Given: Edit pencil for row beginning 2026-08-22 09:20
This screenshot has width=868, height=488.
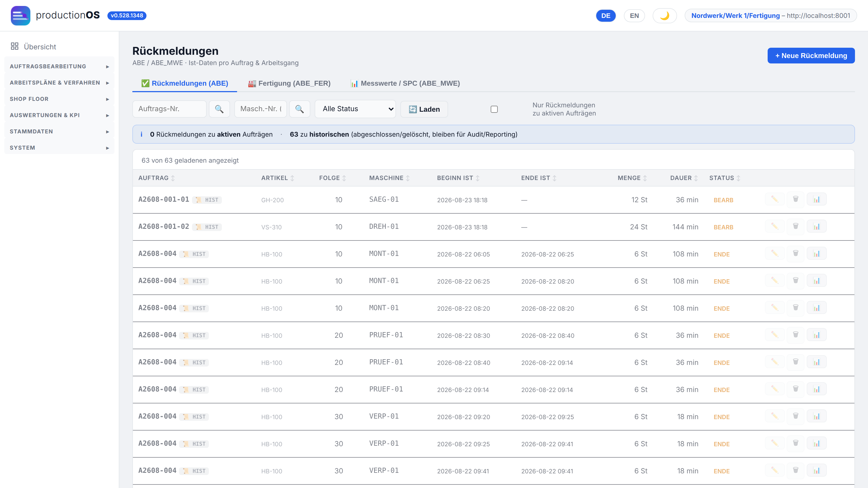Looking at the screenshot, I should click(775, 416).
